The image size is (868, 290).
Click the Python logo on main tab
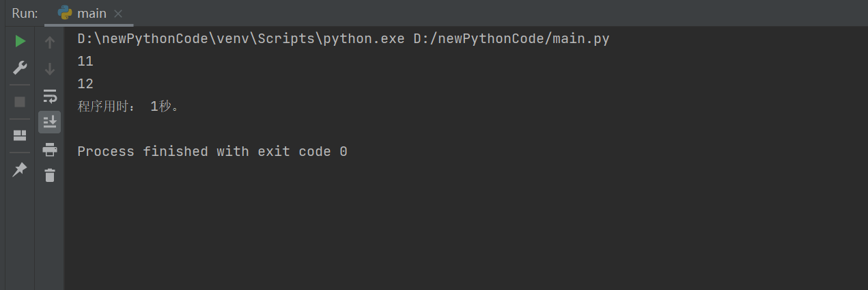tap(66, 13)
